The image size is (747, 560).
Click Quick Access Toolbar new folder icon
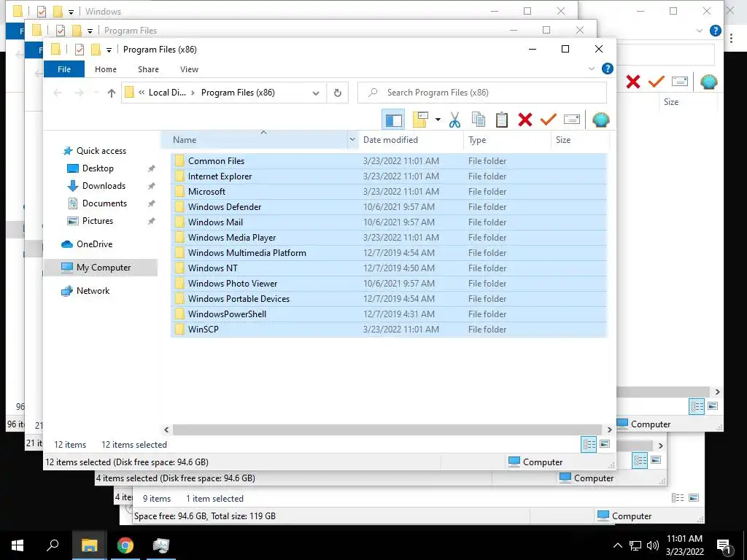click(x=96, y=49)
